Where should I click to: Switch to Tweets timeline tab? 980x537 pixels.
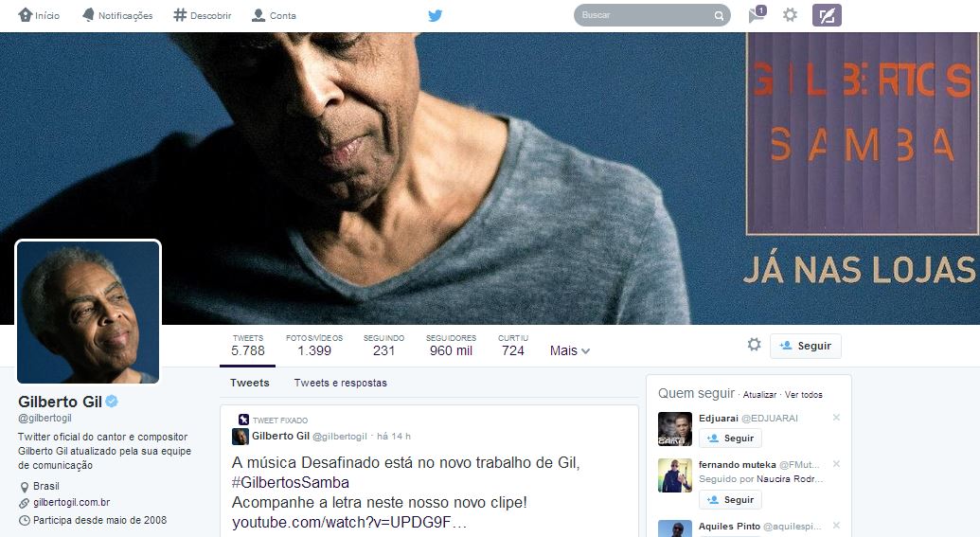[249, 383]
